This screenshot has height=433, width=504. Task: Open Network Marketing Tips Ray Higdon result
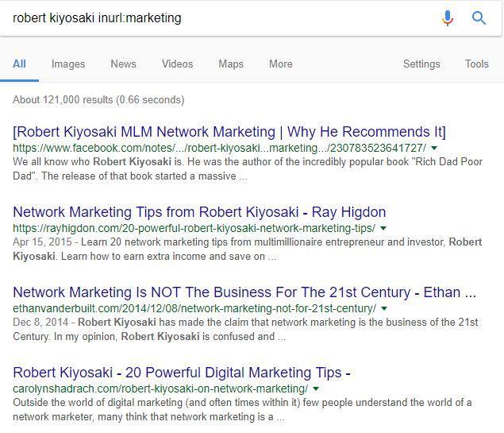199,212
